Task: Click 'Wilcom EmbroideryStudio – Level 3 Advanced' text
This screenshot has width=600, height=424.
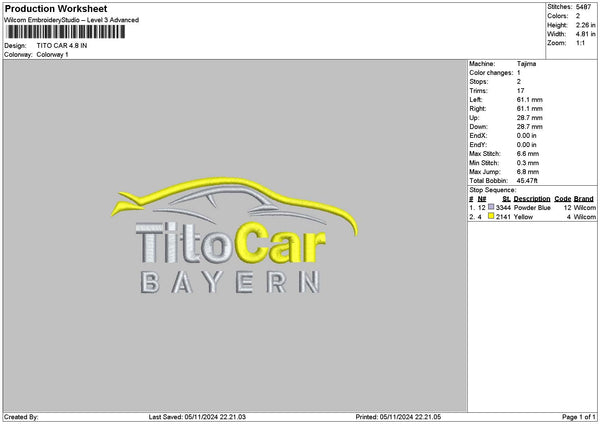Action: tap(72, 20)
